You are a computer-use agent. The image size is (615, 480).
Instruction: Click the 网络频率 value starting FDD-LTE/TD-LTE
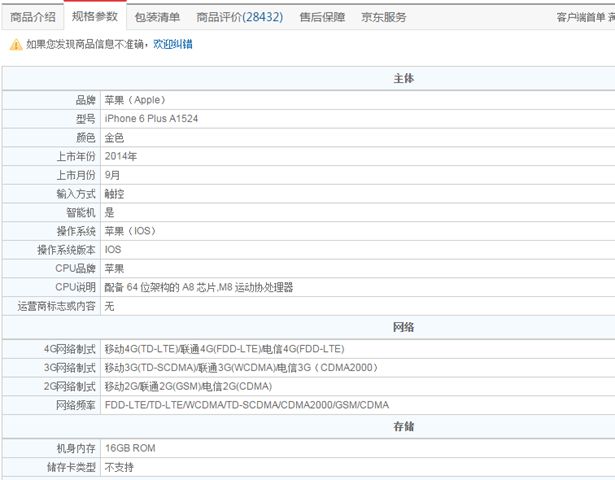coord(247,405)
